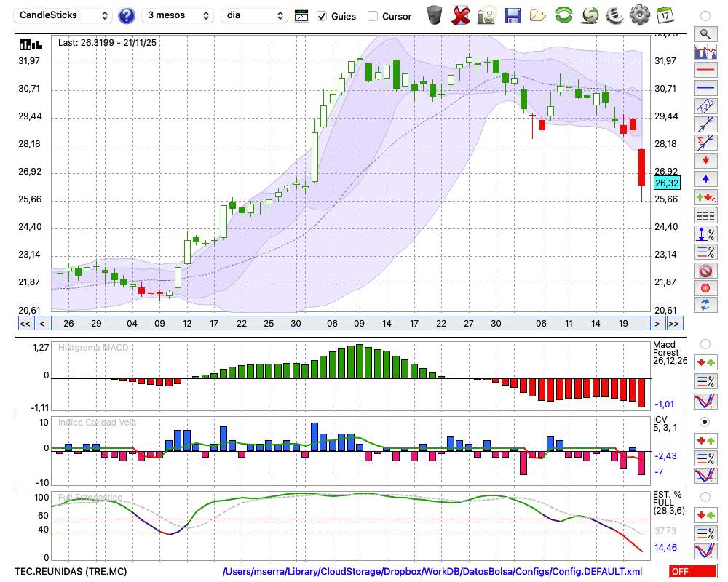Select the blue horizontal line tool
Viewport: 728px width, 582px height.
[705, 88]
